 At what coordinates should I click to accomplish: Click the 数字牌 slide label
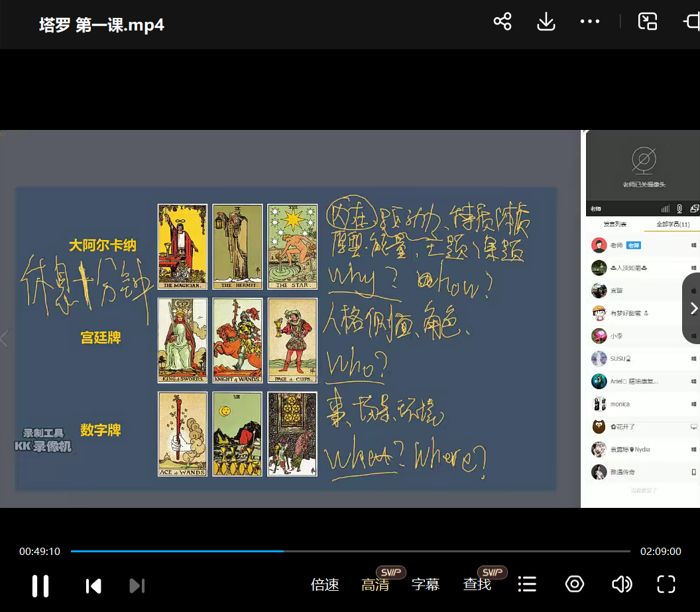tap(101, 430)
